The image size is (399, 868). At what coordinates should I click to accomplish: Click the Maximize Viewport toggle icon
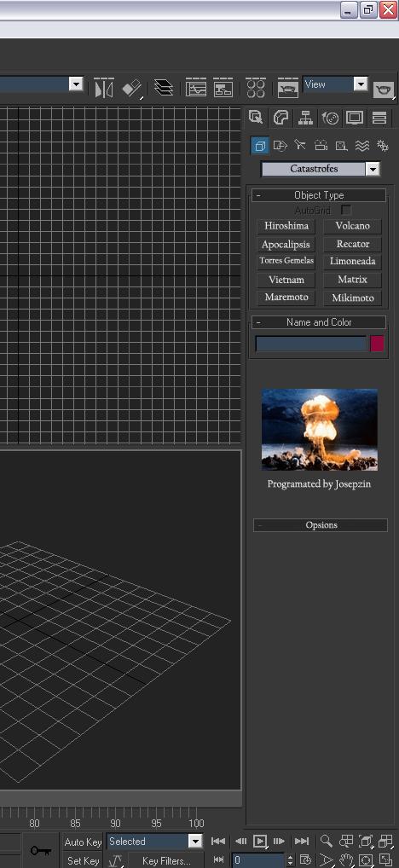(385, 860)
